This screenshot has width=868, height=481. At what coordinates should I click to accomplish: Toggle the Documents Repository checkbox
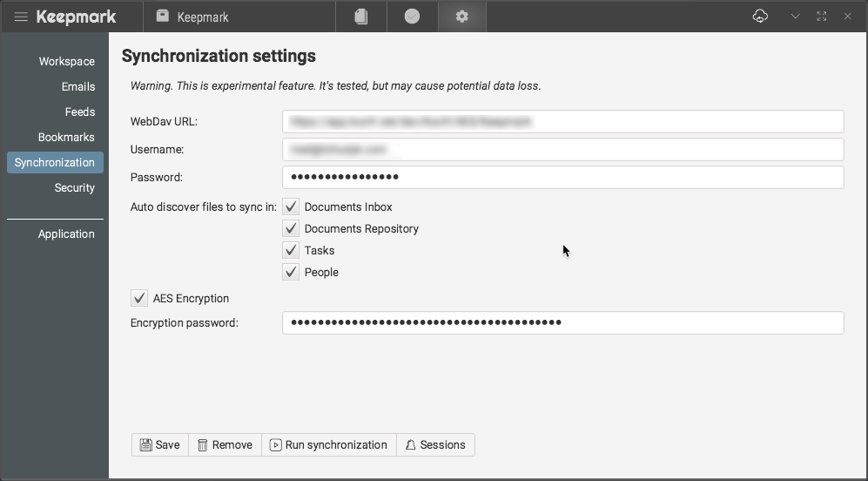[x=292, y=229]
